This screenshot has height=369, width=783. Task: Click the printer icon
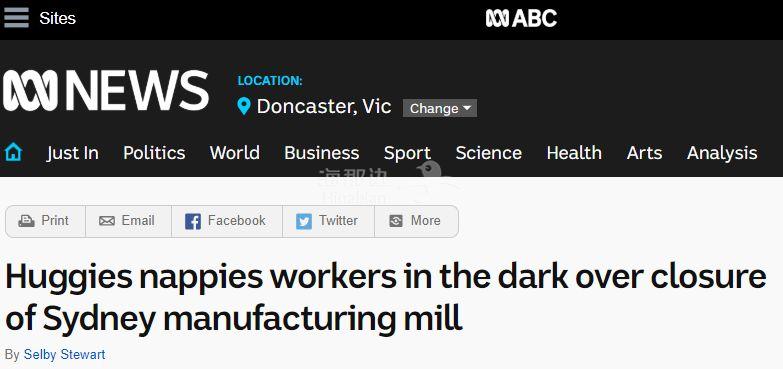26,221
